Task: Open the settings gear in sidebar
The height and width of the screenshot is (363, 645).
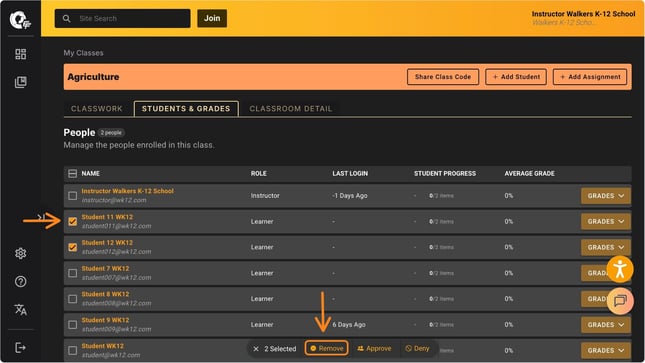Action: coord(21,254)
